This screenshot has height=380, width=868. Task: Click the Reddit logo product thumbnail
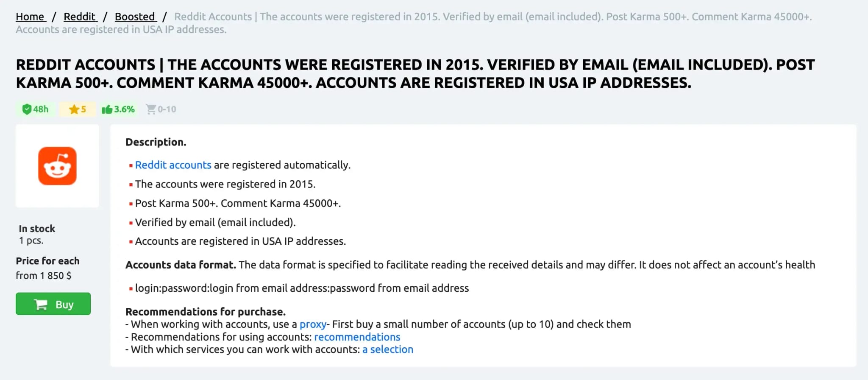[57, 166]
